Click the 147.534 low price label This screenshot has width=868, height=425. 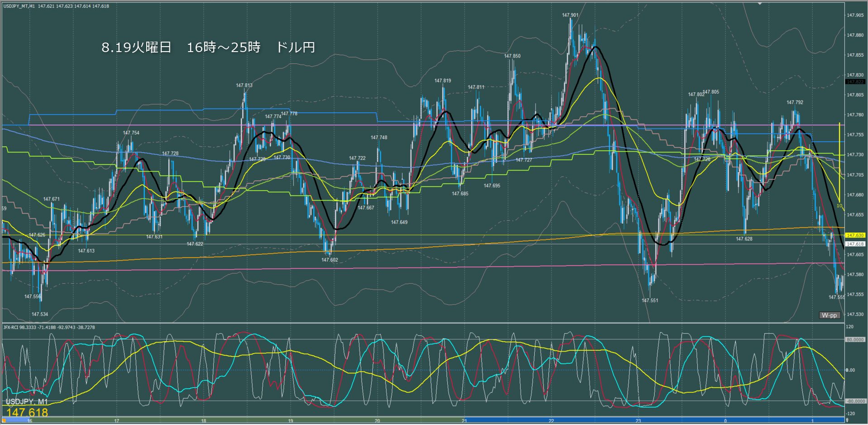pyautogui.click(x=40, y=314)
